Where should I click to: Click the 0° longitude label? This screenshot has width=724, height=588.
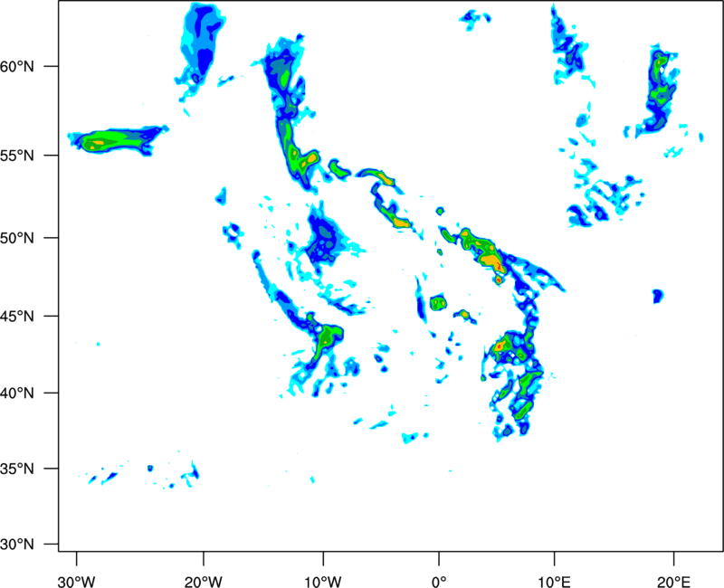pyautogui.click(x=439, y=582)
